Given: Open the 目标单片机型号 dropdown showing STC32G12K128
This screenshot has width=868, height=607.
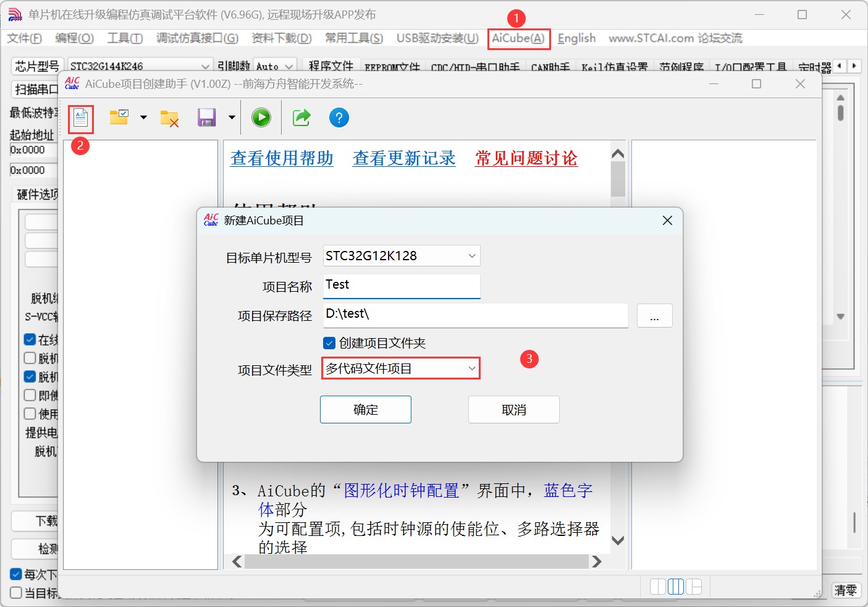Looking at the screenshot, I should pyautogui.click(x=471, y=255).
